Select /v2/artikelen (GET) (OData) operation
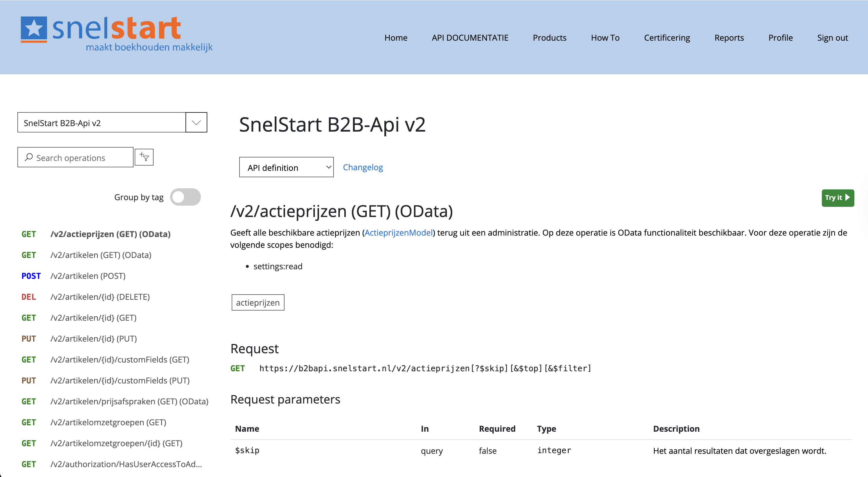Viewport: 868px width, 477px height. click(101, 255)
